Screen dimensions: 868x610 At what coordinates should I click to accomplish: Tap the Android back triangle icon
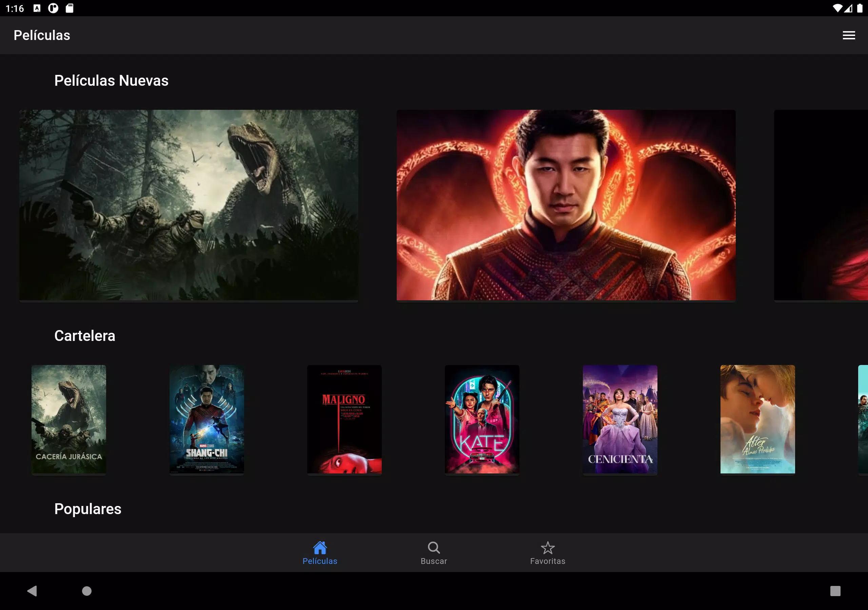click(32, 591)
